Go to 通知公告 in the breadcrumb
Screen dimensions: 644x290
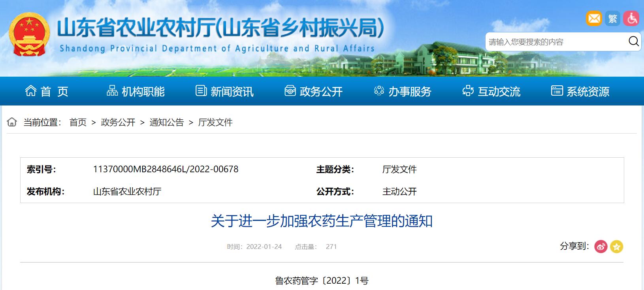tap(167, 122)
